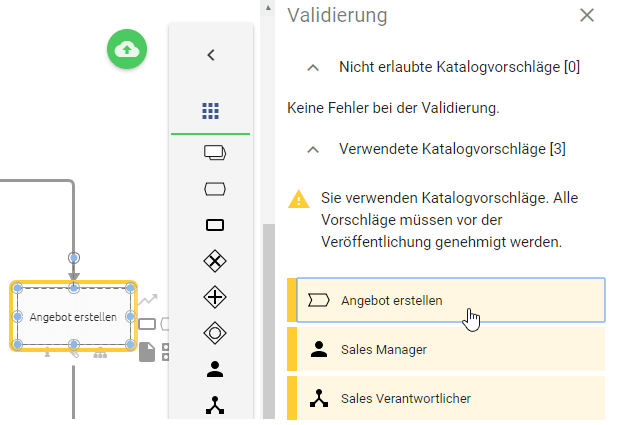This screenshot has height=425, width=623.
Task: Click the Nicht erlaubte Katalogvorschläge [0] heading
Action: click(459, 67)
